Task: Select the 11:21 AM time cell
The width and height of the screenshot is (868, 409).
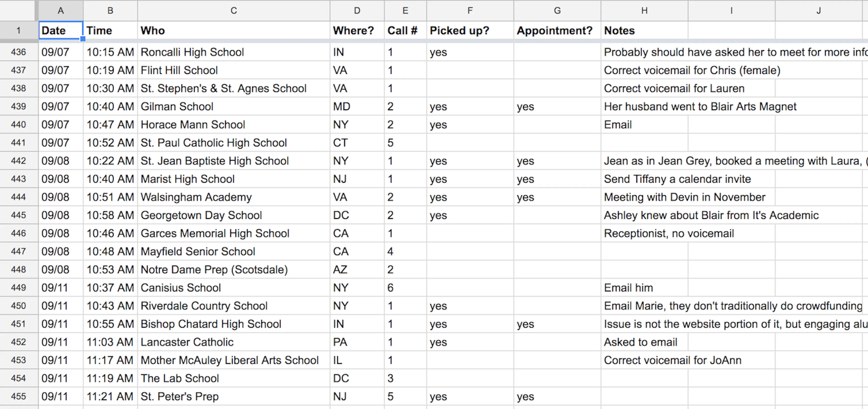Action: point(110,396)
